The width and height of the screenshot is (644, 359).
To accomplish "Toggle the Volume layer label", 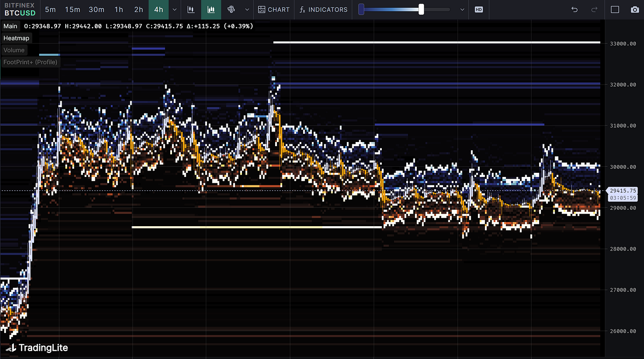I will [14, 50].
